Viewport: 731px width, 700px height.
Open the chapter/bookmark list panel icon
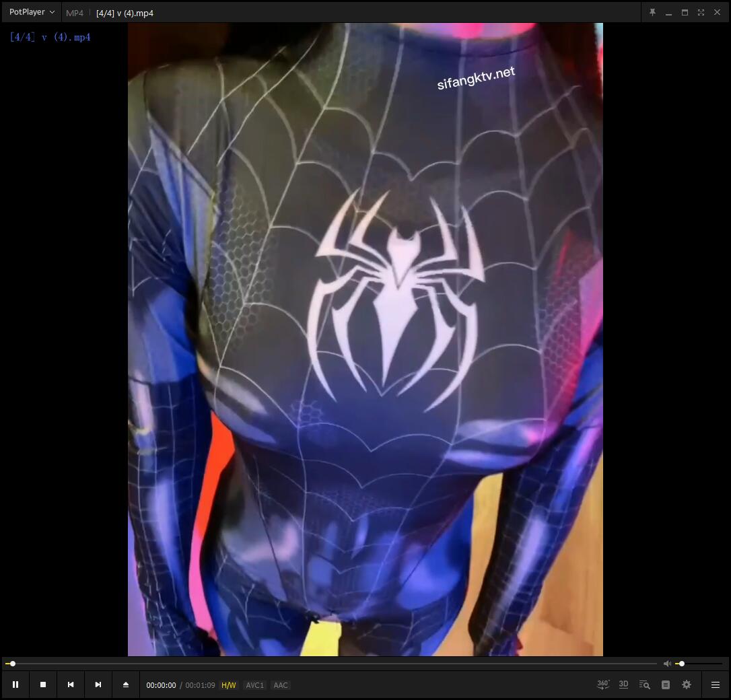click(x=666, y=685)
